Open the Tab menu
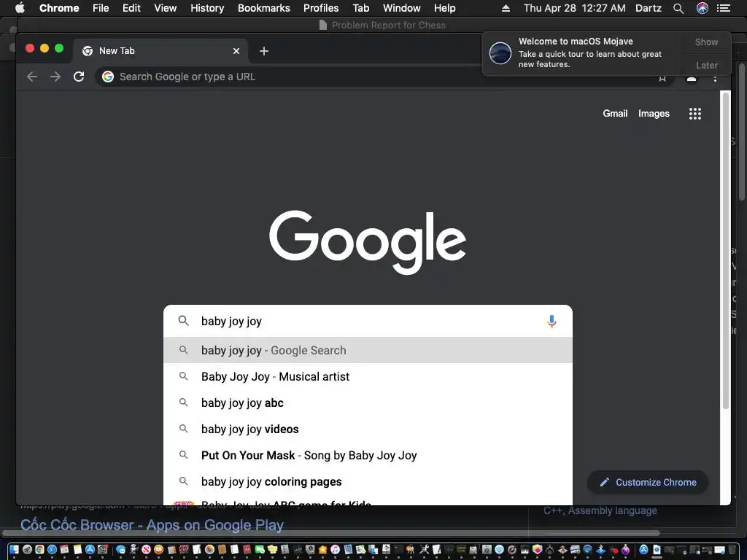747x560 pixels. tap(360, 8)
